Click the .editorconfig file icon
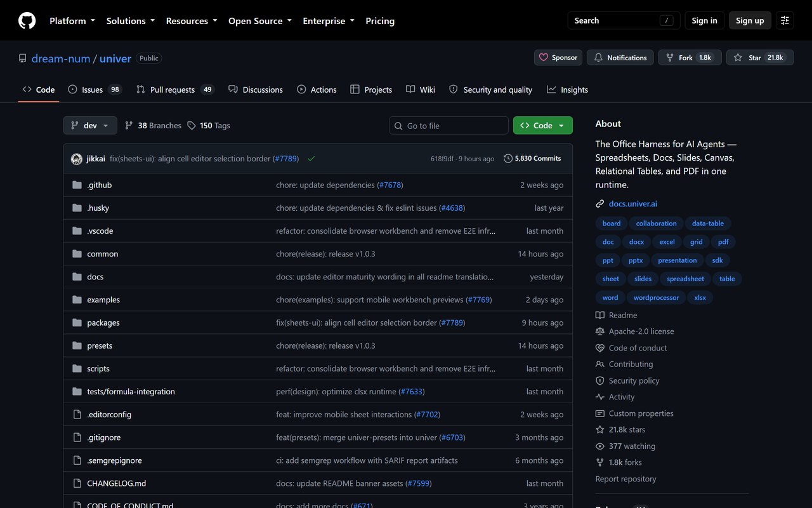This screenshot has height=508, width=812. tap(77, 415)
